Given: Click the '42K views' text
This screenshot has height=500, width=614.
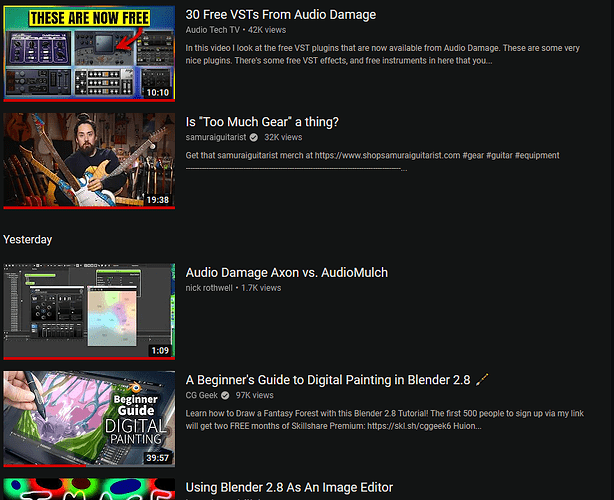Looking at the screenshot, I should point(267,30).
